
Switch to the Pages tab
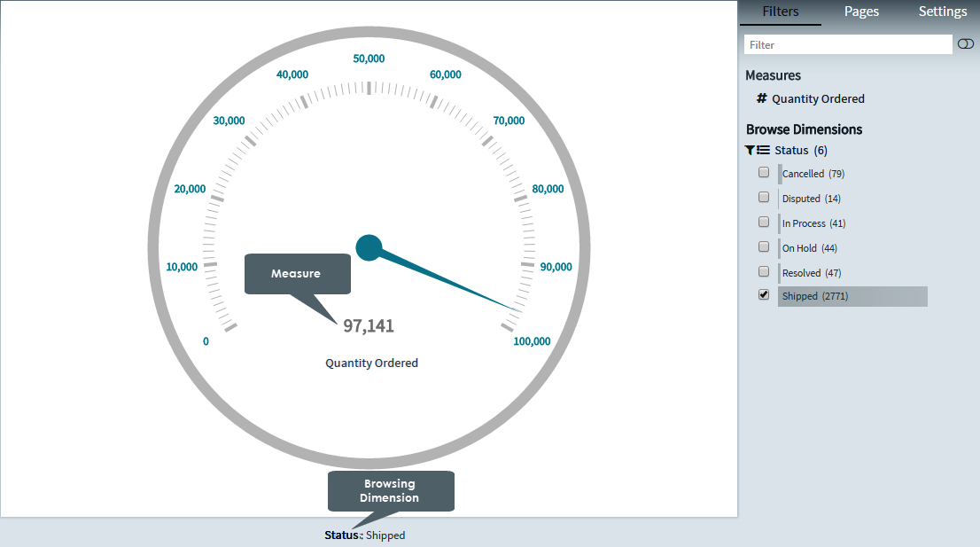[x=860, y=12]
